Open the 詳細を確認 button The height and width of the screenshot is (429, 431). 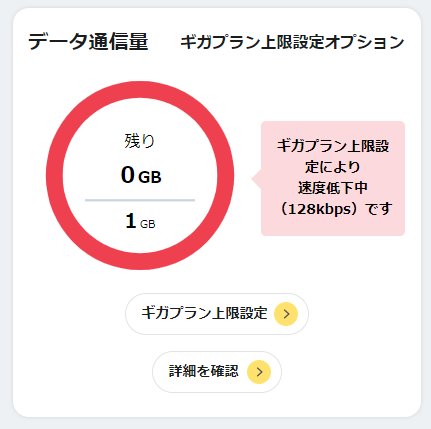point(217,372)
